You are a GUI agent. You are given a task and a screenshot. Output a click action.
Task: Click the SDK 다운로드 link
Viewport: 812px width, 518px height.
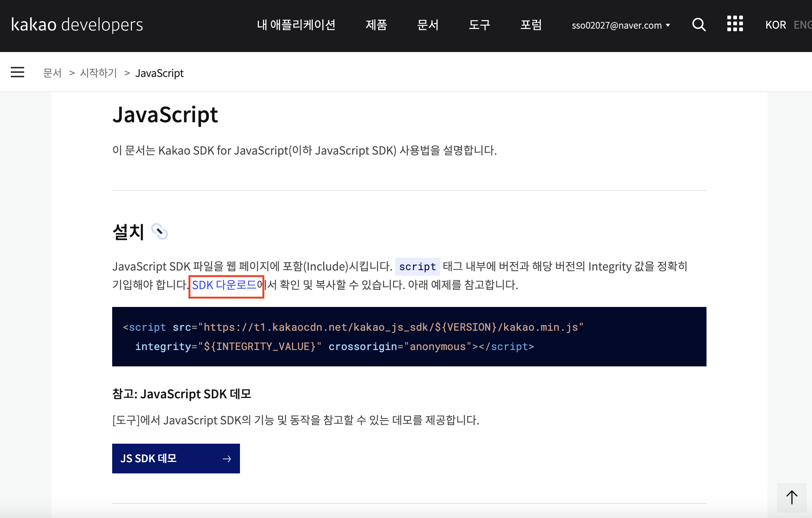click(224, 285)
